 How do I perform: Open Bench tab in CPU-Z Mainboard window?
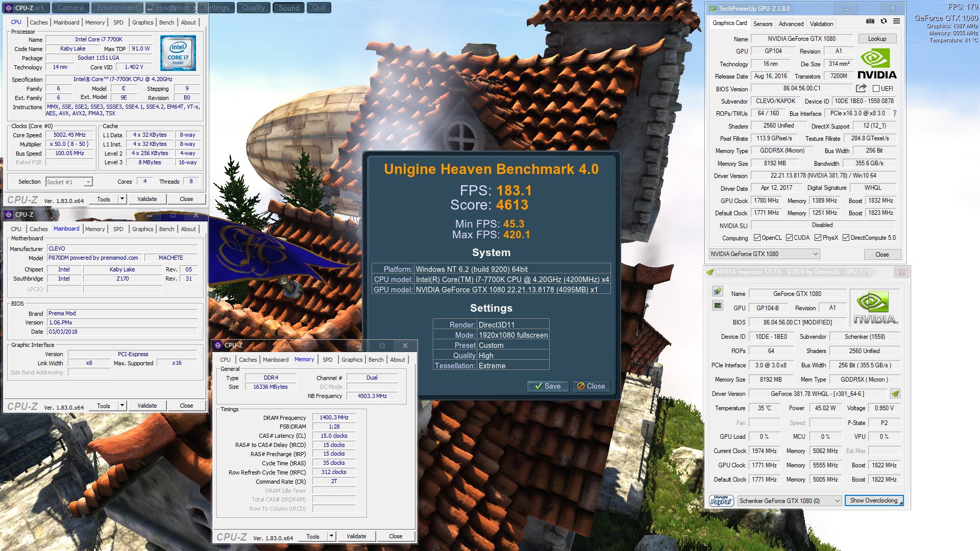point(166,229)
